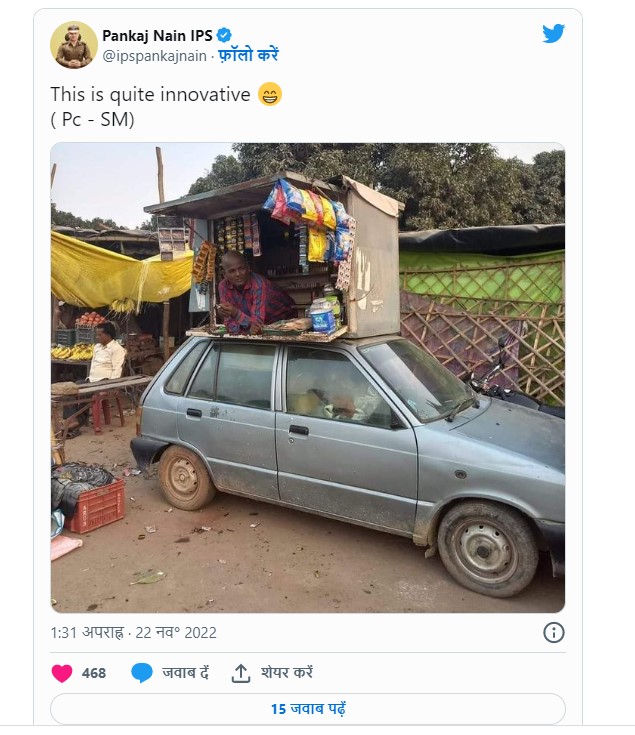Open the tweet info circle icon
This screenshot has width=635, height=735.
(x=553, y=632)
